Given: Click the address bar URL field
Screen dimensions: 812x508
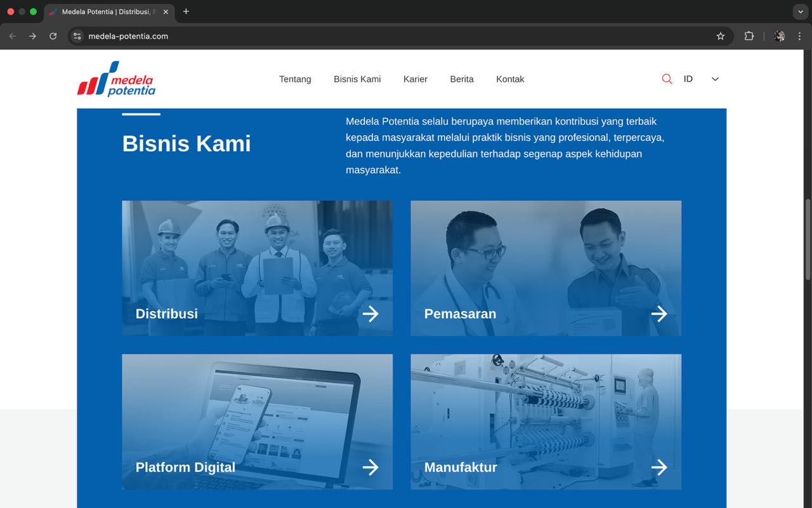Looking at the screenshot, I should (400, 36).
